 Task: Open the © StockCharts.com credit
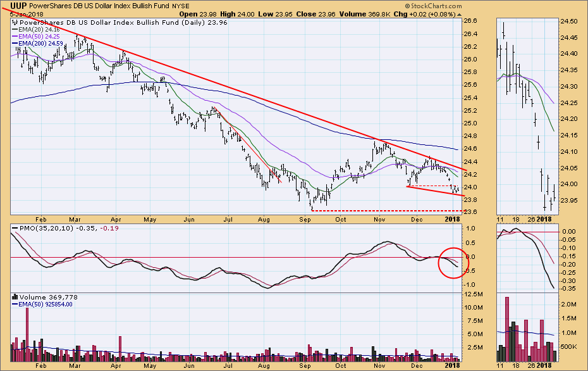pos(433,6)
